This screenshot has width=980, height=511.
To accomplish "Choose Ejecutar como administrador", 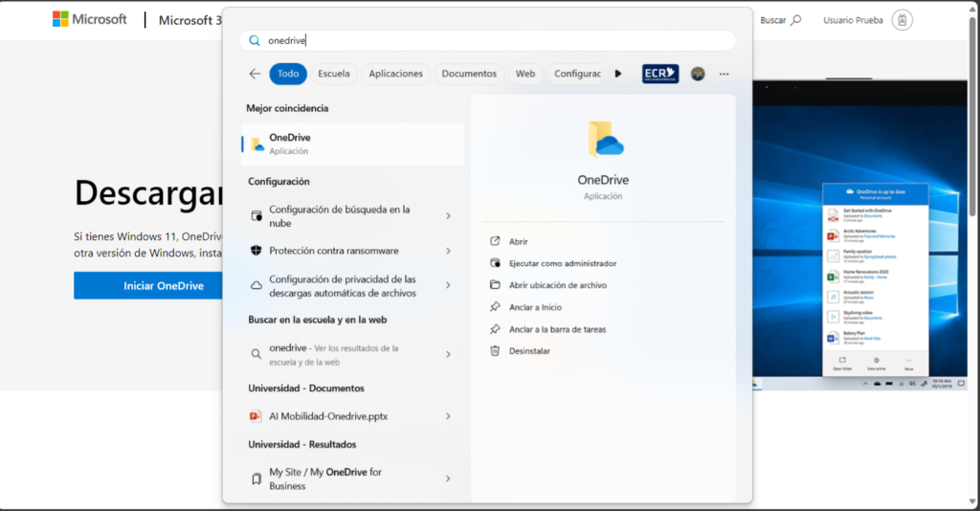I will pyautogui.click(x=562, y=263).
